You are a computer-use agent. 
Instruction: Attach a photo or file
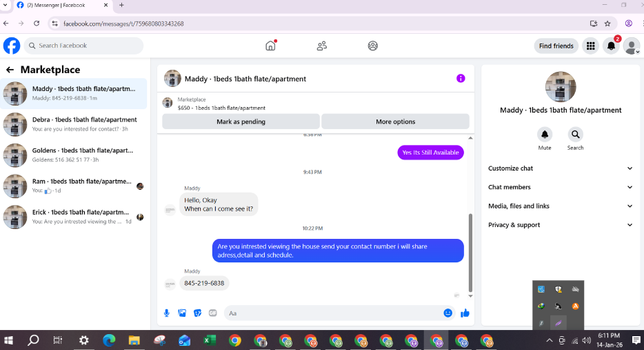tap(182, 313)
